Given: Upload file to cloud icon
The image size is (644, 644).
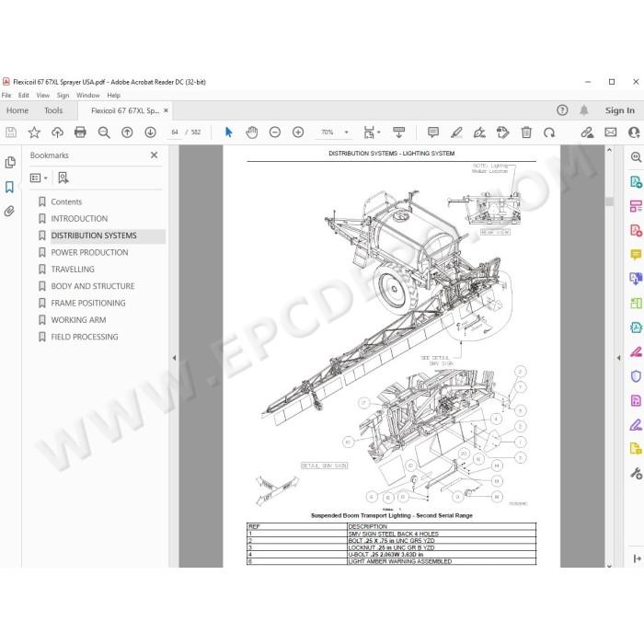Looking at the screenshot, I should click(x=57, y=132).
